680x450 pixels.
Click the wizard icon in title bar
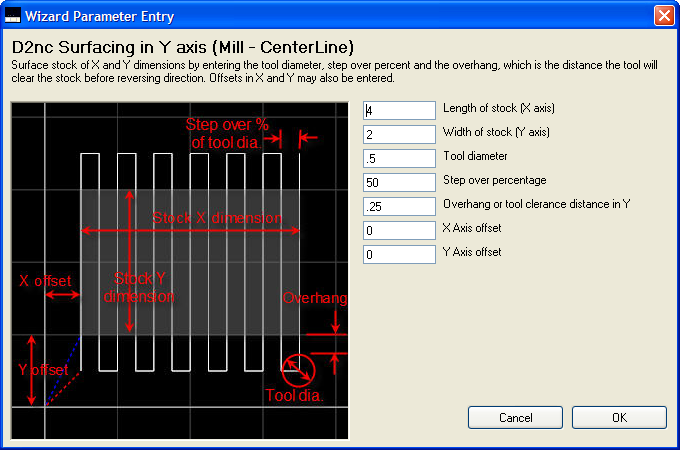13,16
